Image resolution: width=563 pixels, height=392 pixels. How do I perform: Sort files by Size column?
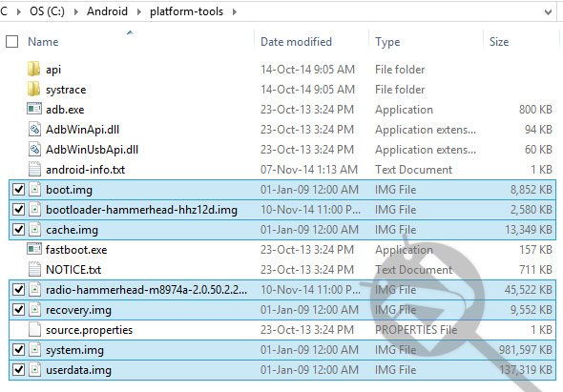[499, 42]
